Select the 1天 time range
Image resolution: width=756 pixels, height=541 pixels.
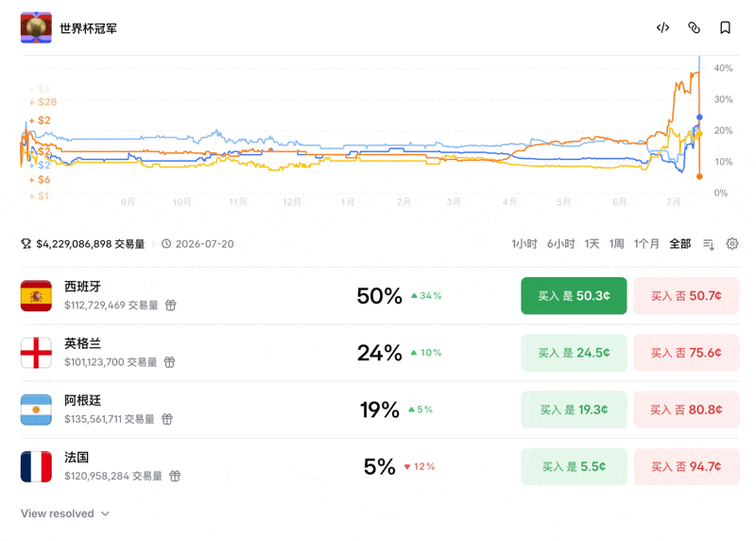[x=592, y=244]
